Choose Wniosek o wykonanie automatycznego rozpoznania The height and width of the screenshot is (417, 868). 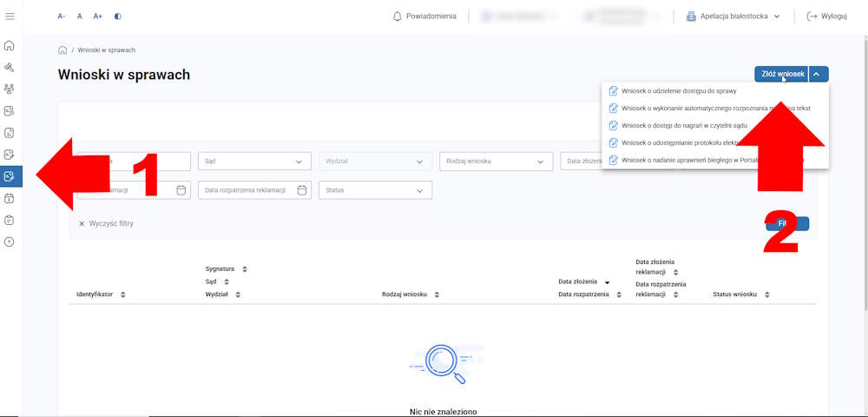(714, 108)
